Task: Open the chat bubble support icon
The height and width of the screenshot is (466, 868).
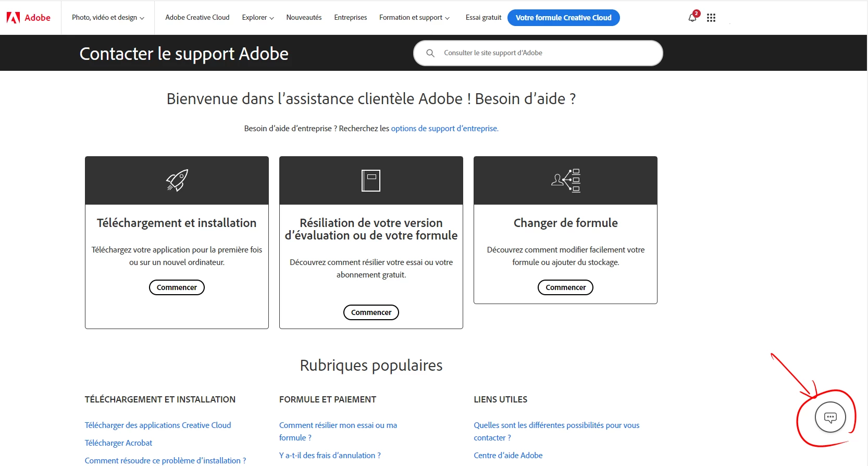Action: click(x=830, y=417)
